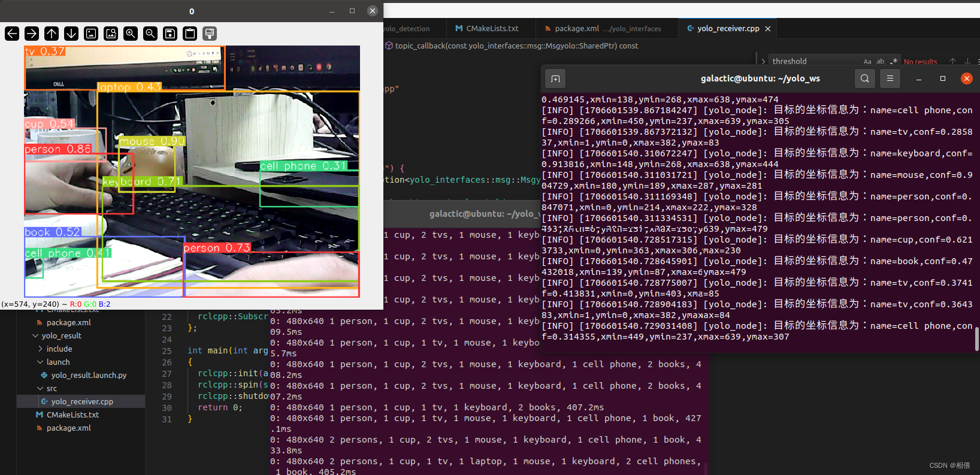
Task: Zoom in using the magnifier-plus icon
Action: point(131,34)
